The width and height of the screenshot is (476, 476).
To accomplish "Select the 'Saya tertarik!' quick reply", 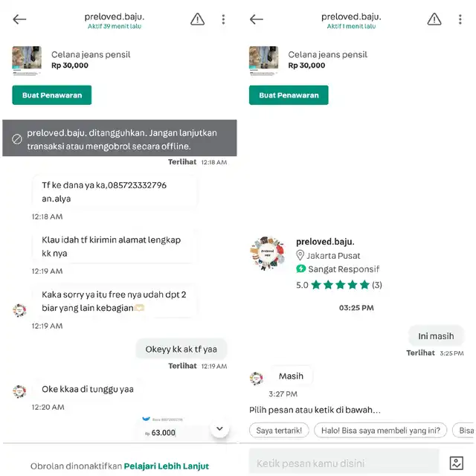I will (279, 430).
